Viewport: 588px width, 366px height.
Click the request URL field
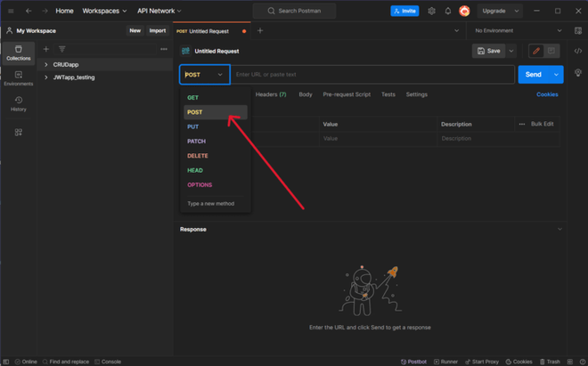click(372, 75)
